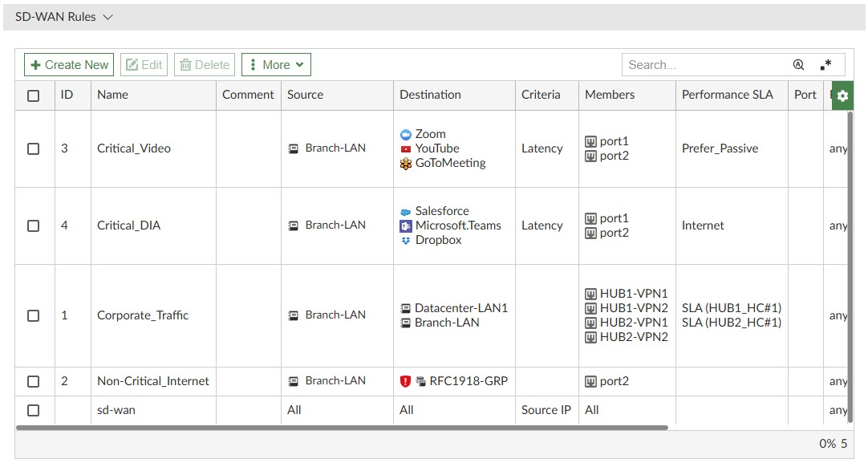The width and height of the screenshot is (868, 463).
Task: Check the Critical_Video row checkbox
Action: coord(33,148)
